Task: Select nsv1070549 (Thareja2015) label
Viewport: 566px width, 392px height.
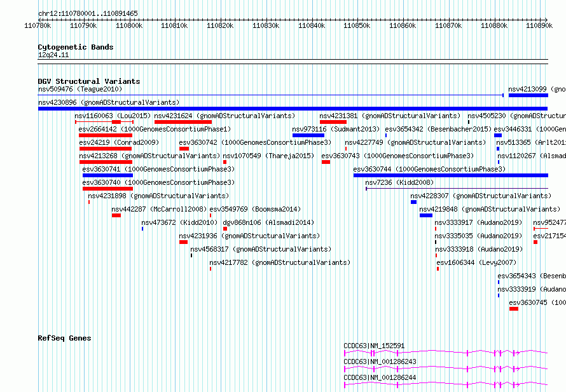Action: [268, 156]
